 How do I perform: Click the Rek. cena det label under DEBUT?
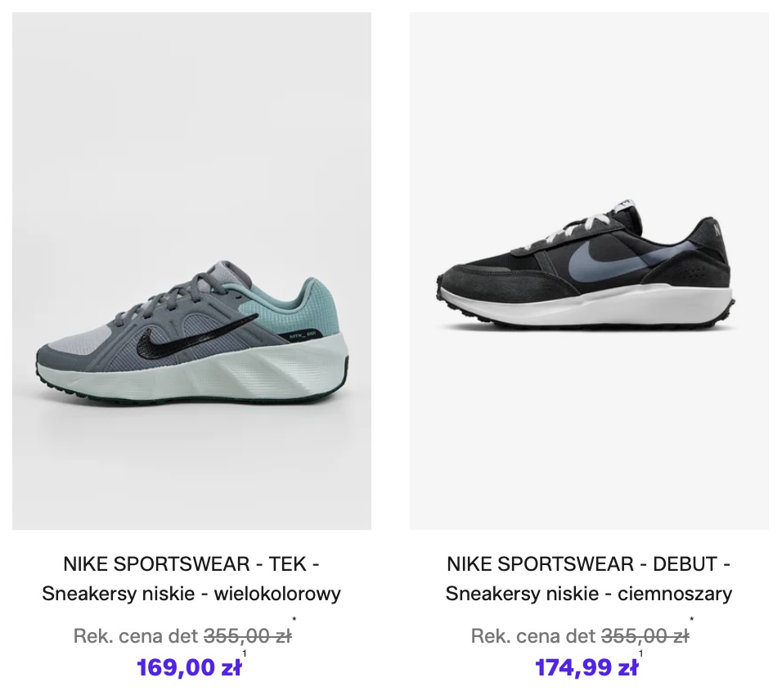[533, 636]
